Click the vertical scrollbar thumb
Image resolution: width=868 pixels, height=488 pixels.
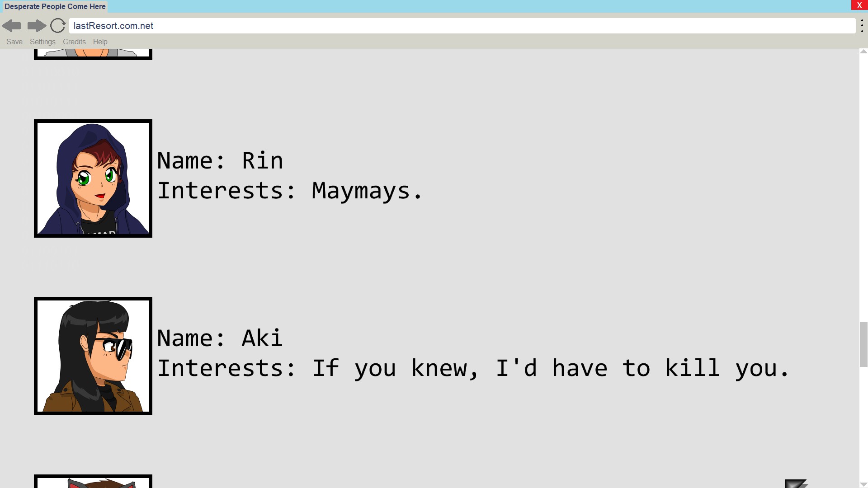click(x=863, y=344)
